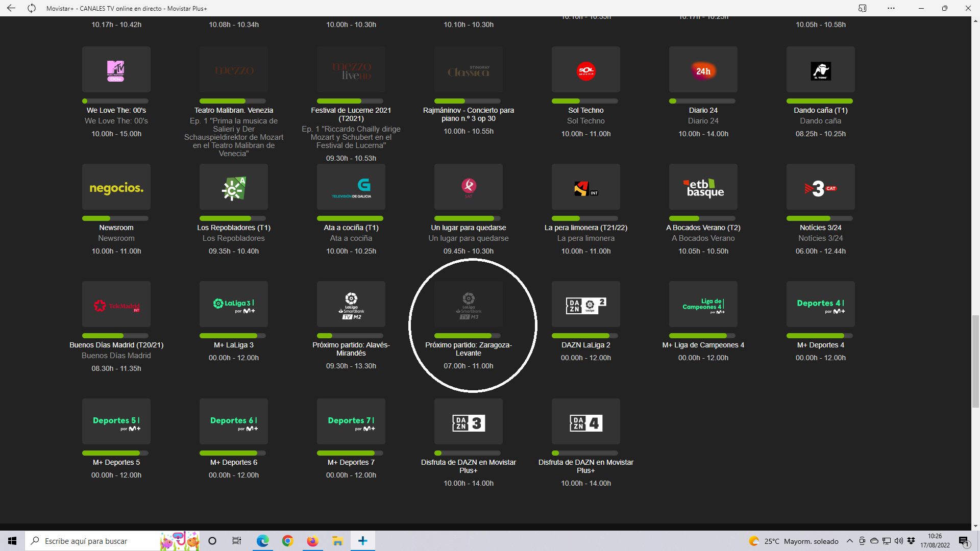Open Próximo partido: Alavés-Mirandés listing
Screen dimensions: 980x551
point(351,349)
